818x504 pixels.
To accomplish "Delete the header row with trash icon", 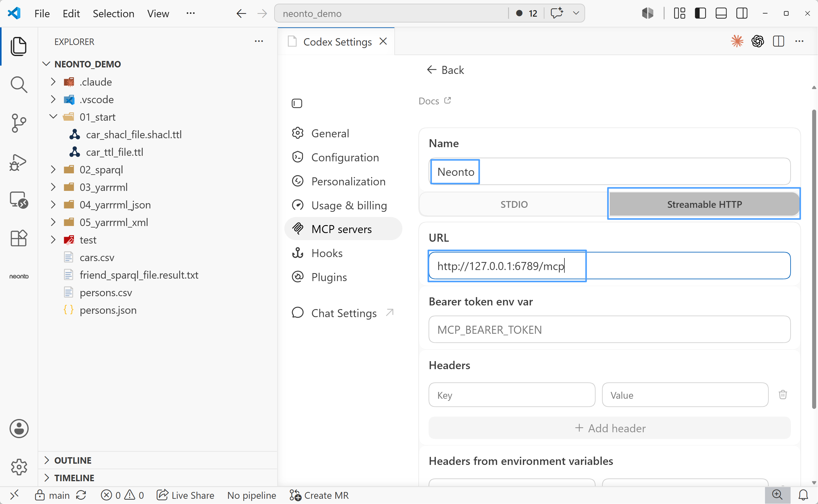I will (x=783, y=395).
